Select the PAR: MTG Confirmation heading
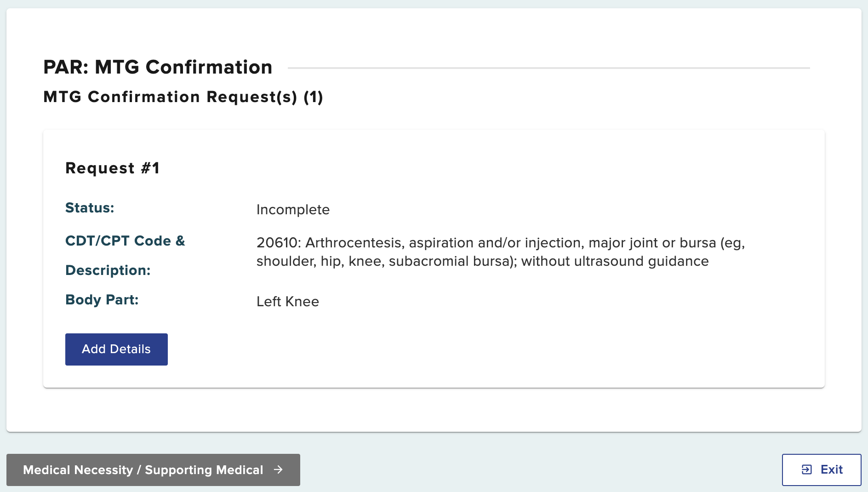 158,67
